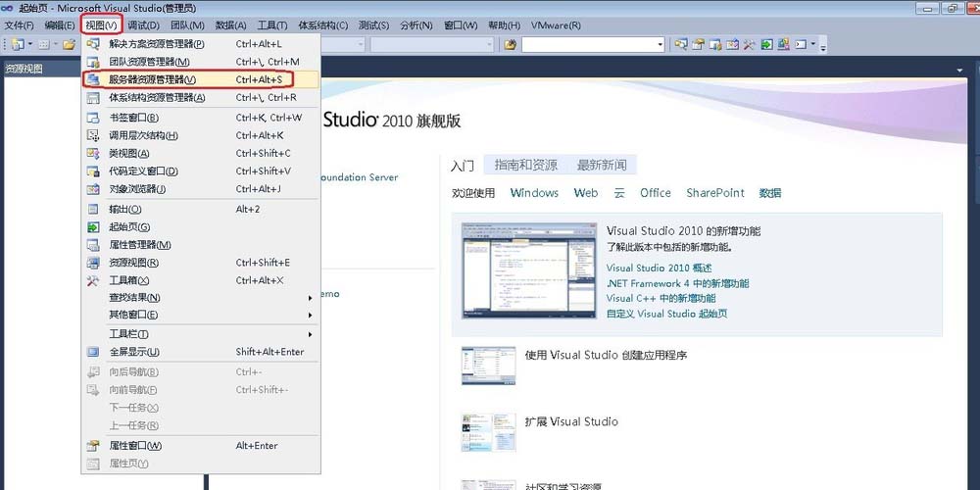Click the Solution Explorer toolbar icon
The image size is (980, 490).
(x=681, y=44)
